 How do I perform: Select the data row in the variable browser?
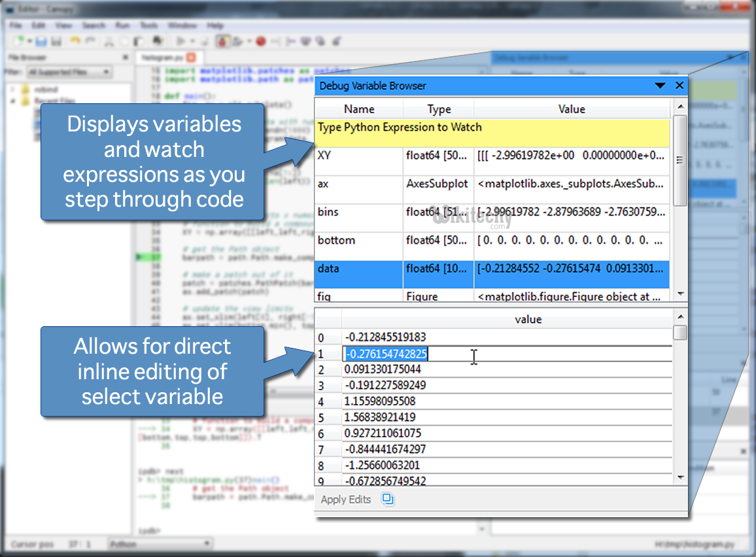(x=356, y=275)
